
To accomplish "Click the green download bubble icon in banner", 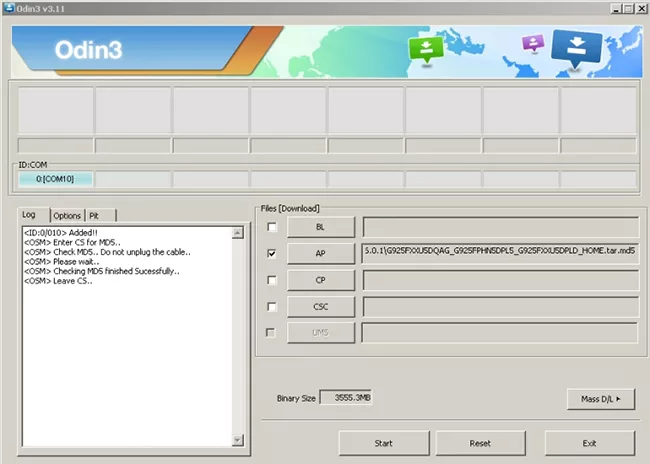I will [425, 48].
